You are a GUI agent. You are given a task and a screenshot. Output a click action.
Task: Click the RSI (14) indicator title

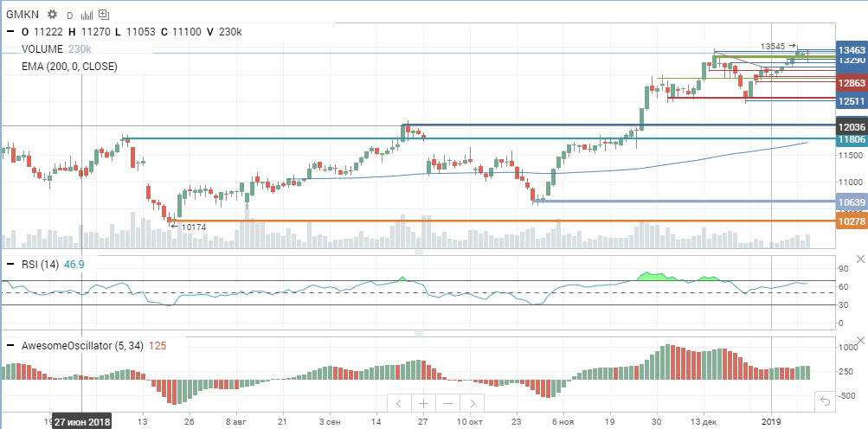(40, 265)
